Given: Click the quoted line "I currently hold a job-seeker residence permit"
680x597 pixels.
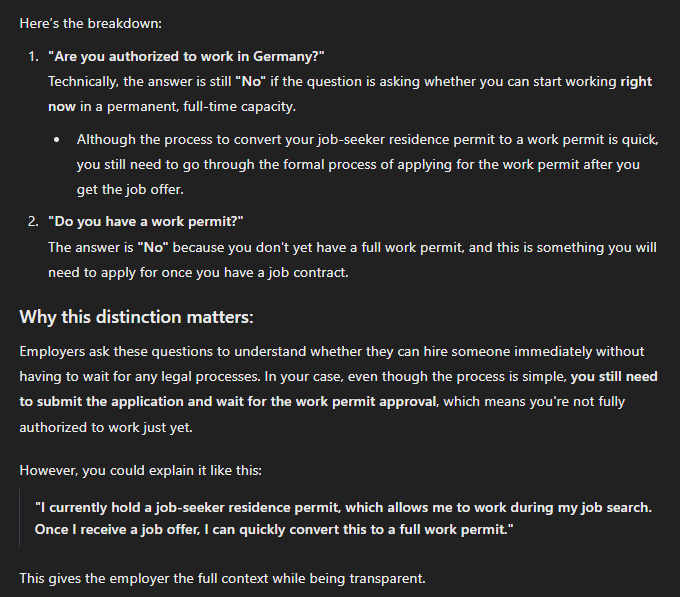Looking at the screenshot, I should tap(343, 508).
